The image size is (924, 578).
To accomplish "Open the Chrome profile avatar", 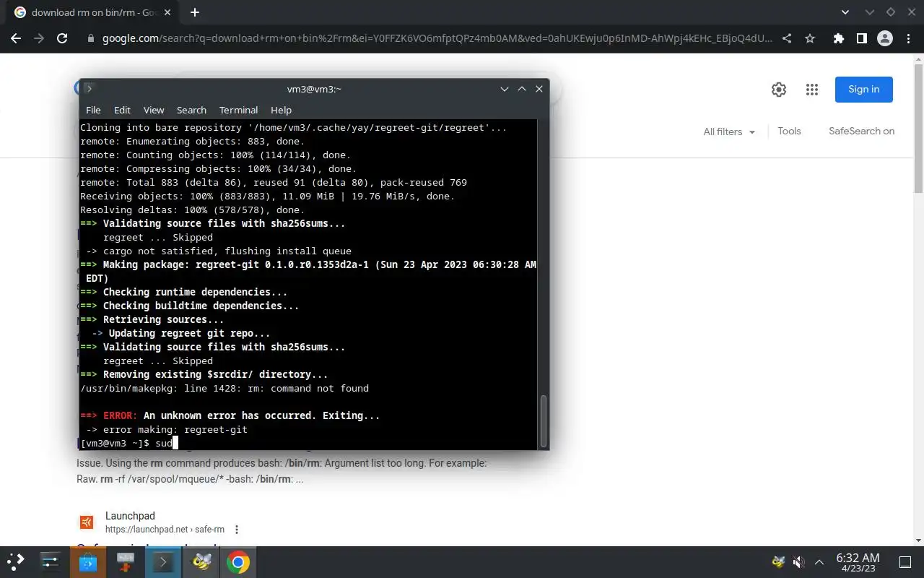I will click(x=884, y=38).
